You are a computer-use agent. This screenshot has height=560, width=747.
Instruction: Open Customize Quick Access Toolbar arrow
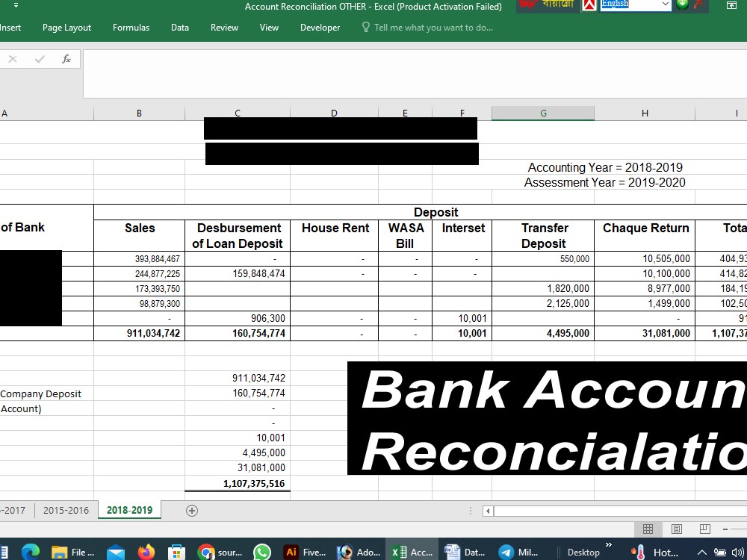[x=16, y=6]
